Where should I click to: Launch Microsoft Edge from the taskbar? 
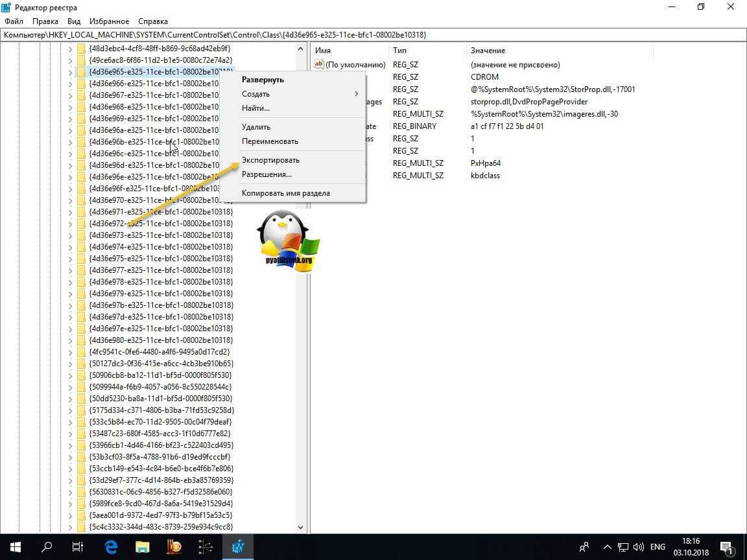tap(110, 546)
